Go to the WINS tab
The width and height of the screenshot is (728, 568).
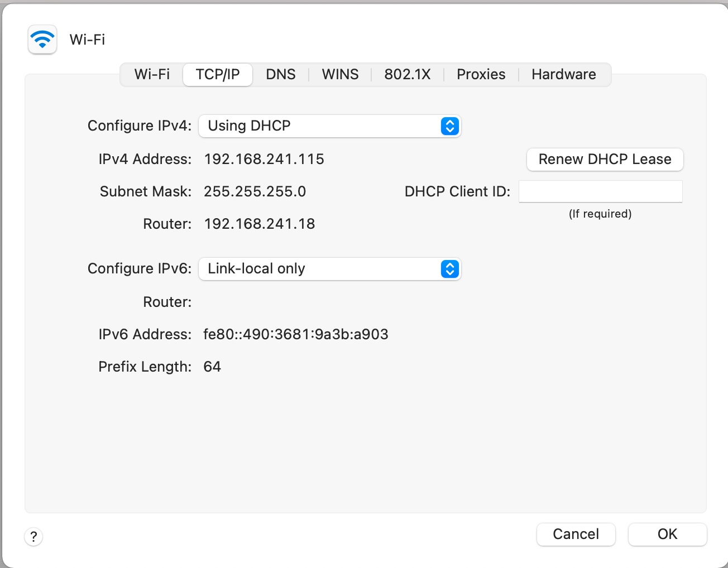[x=340, y=75]
